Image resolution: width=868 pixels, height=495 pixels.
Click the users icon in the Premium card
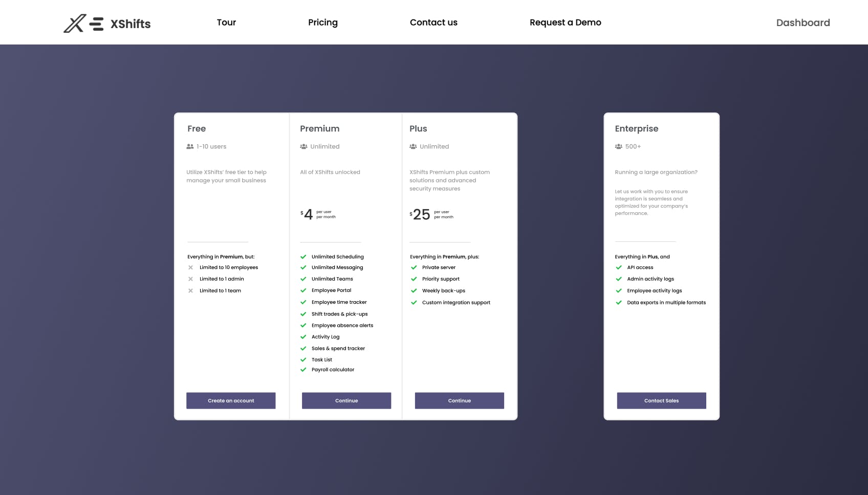coord(303,147)
